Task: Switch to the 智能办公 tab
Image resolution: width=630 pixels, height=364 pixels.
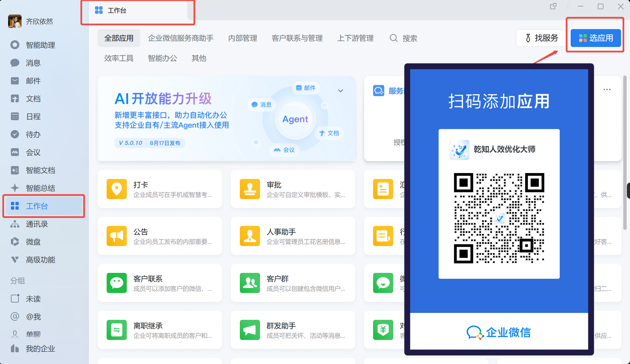Action: 162,58
